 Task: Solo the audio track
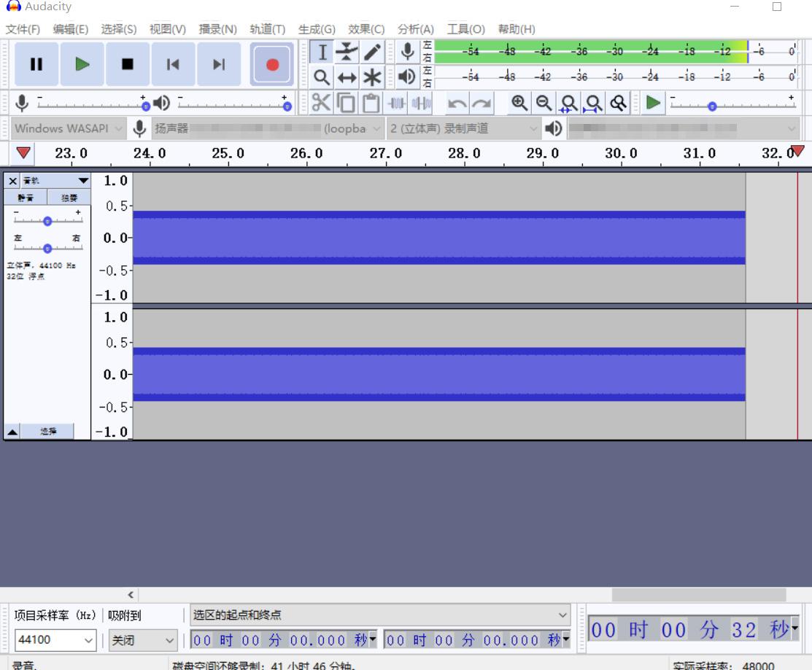(69, 198)
